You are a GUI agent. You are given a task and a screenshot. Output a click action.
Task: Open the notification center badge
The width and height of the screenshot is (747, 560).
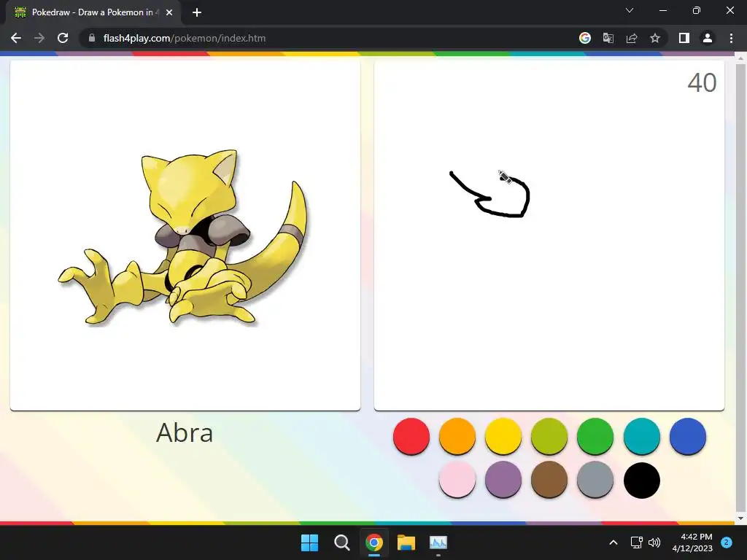pyautogui.click(x=727, y=542)
